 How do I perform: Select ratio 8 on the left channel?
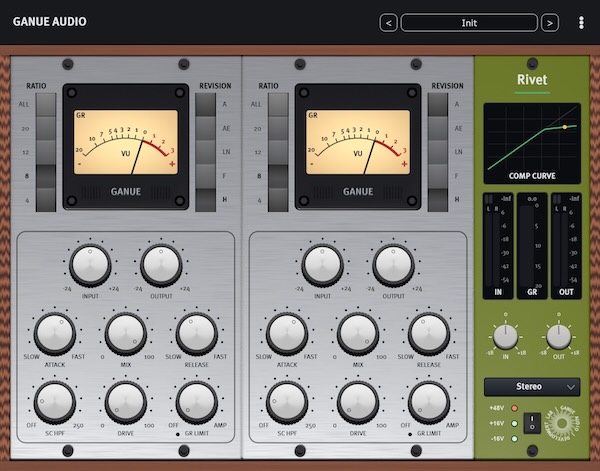pyautogui.click(x=46, y=176)
